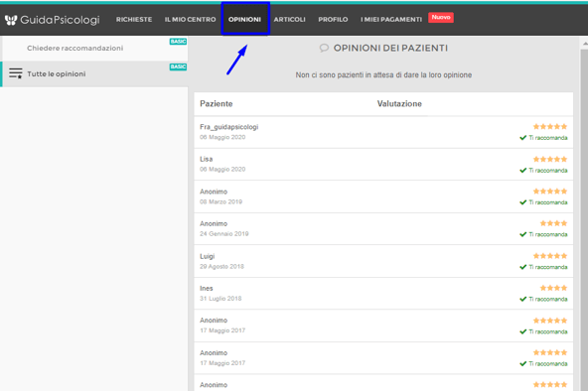The width and height of the screenshot is (588, 391).
Task: Click the star rating on Lisa's row
Action: coord(550,159)
